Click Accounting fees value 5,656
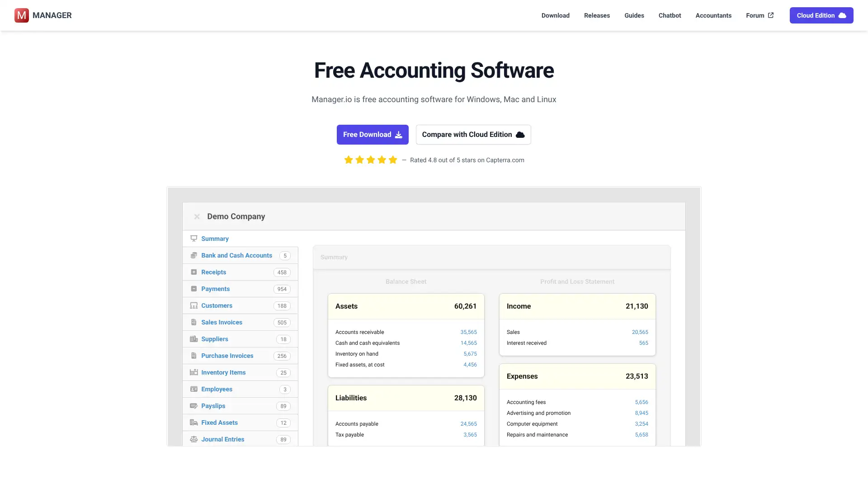The width and height of the screenshot is (868, 488). coord(642,402)
